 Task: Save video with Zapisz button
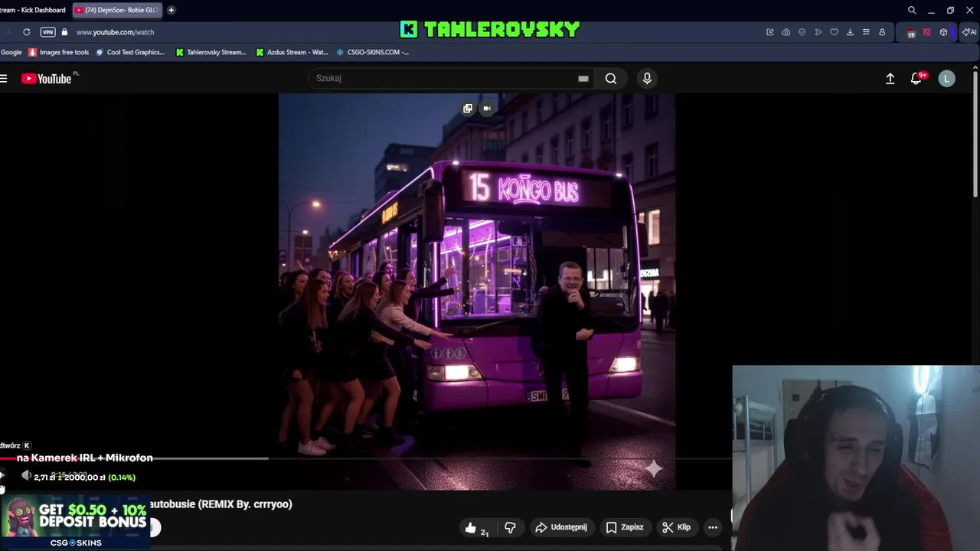(x=625, y=527)
